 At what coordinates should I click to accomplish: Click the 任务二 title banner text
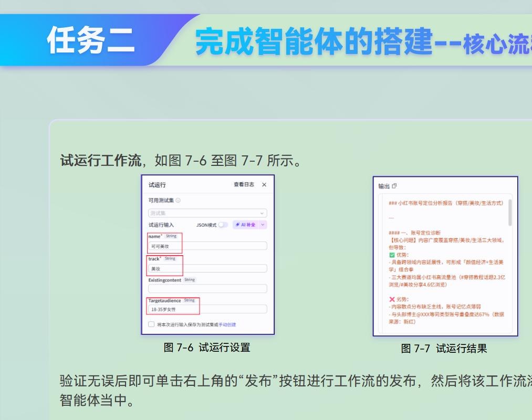91,40
